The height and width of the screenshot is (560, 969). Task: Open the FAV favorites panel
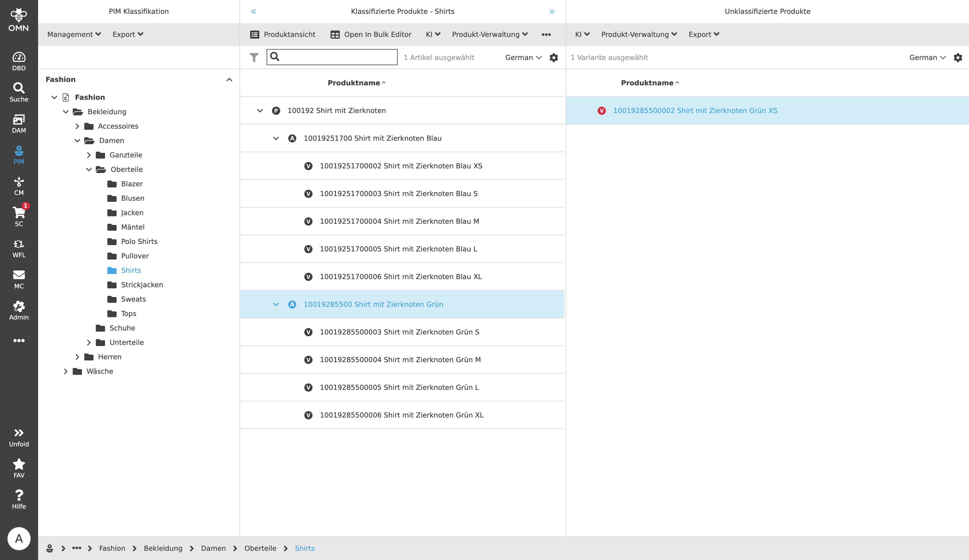[19, 467]
